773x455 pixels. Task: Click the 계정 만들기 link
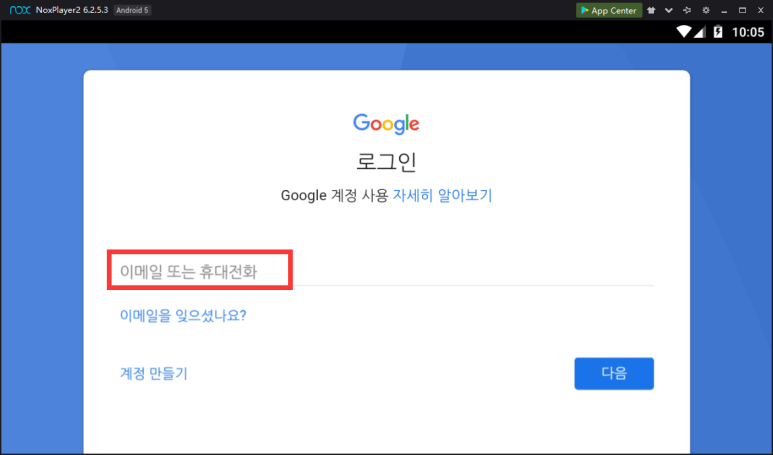click(154, 373)
